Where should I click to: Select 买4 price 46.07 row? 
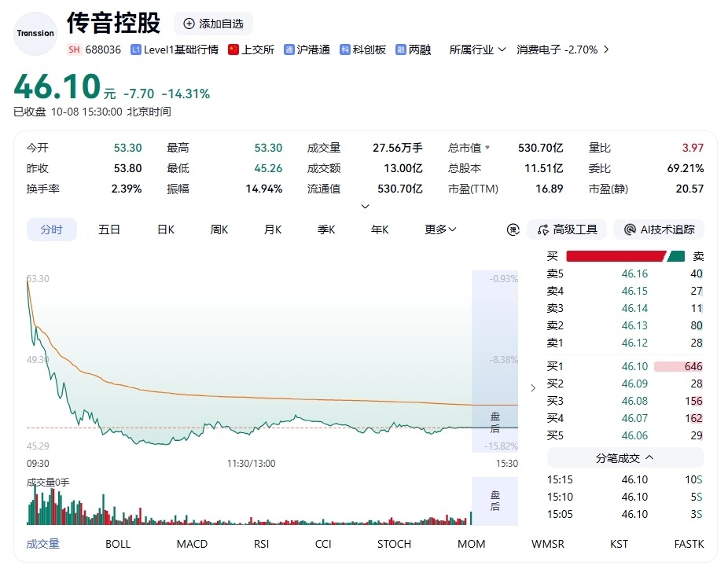tap(625, 418)
